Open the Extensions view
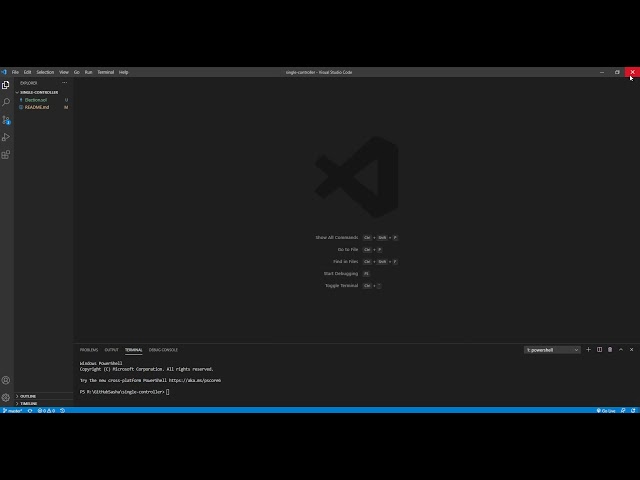The width and height of the screenshot is (640, 480). [6, 155]
